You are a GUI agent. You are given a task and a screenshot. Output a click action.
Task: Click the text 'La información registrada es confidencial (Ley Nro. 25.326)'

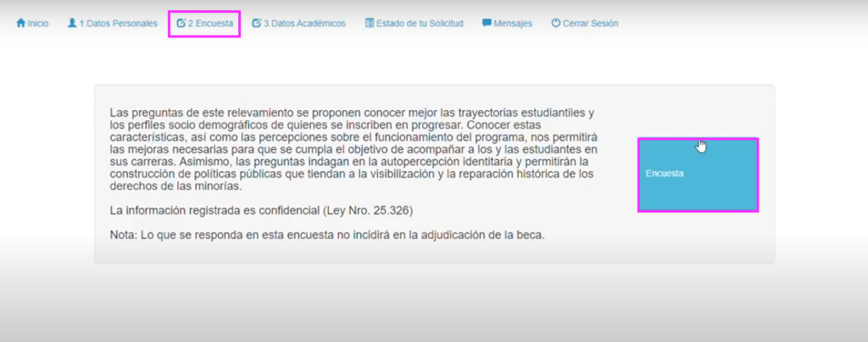point(261,211)
